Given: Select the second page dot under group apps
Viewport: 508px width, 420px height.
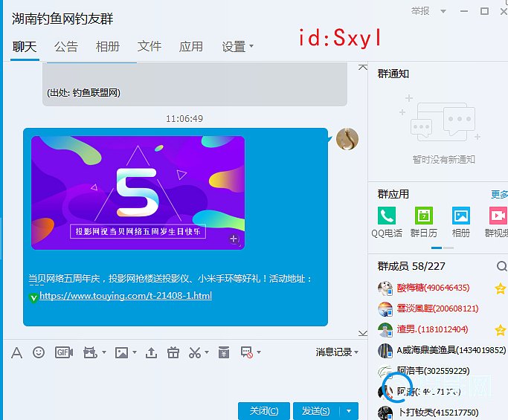Looking at the screenshot, I should point(448,248).
